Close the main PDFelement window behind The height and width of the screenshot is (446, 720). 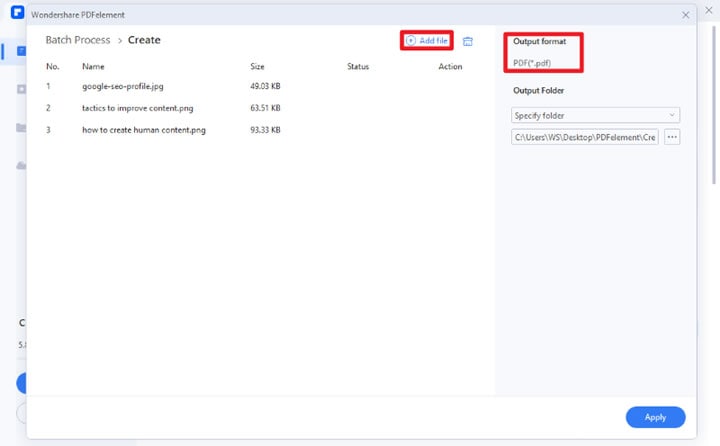click(x=709, y=10)
